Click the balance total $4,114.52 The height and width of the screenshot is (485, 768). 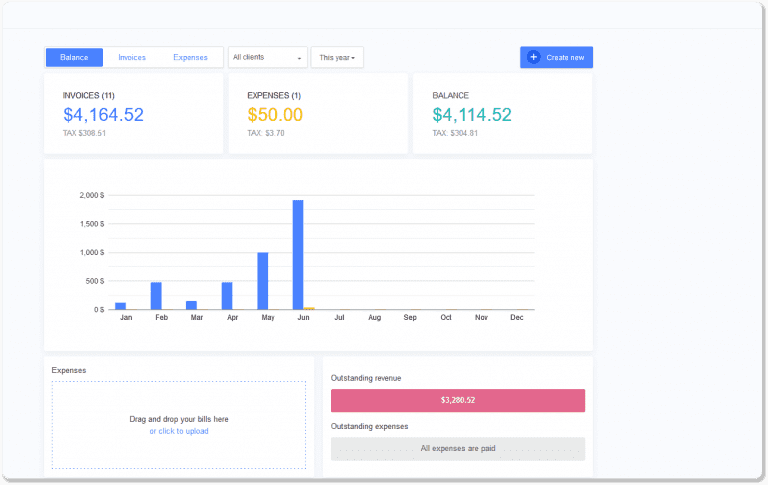pyautogui.click(x=472, y=115)
